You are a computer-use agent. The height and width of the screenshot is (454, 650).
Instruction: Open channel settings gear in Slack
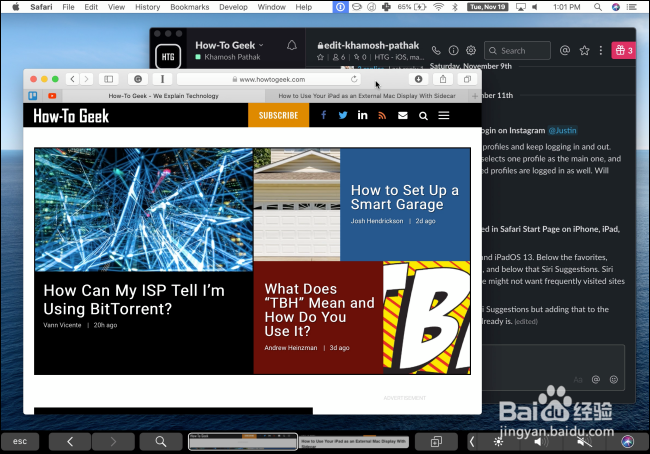tap(471, 51)
